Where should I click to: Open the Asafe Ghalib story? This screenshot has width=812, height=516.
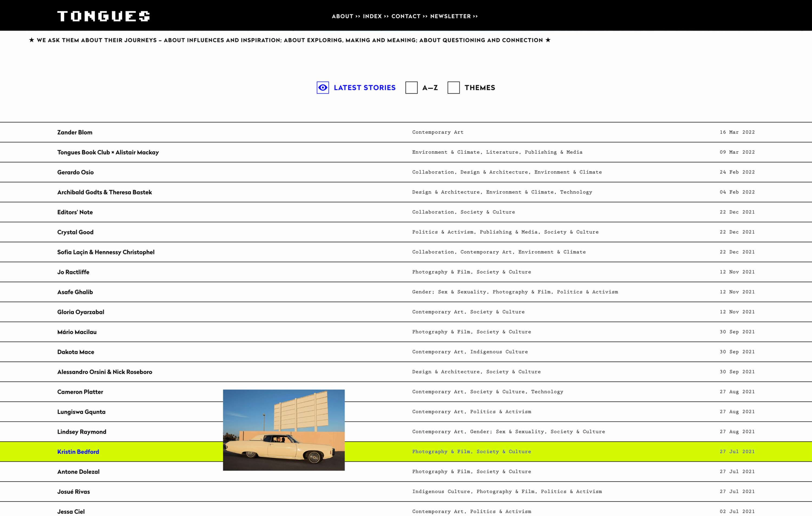(75, 292)
